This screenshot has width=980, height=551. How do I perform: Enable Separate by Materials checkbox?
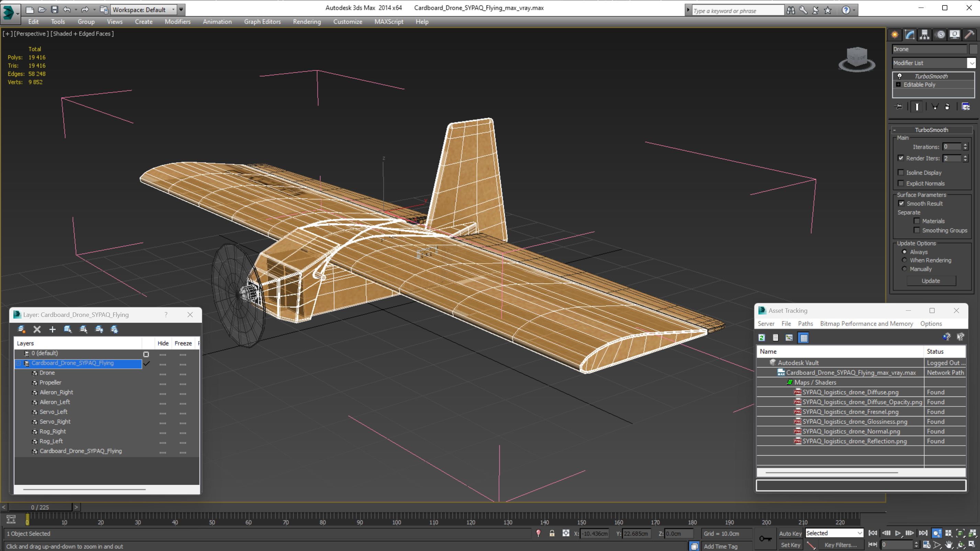[916, 221]
